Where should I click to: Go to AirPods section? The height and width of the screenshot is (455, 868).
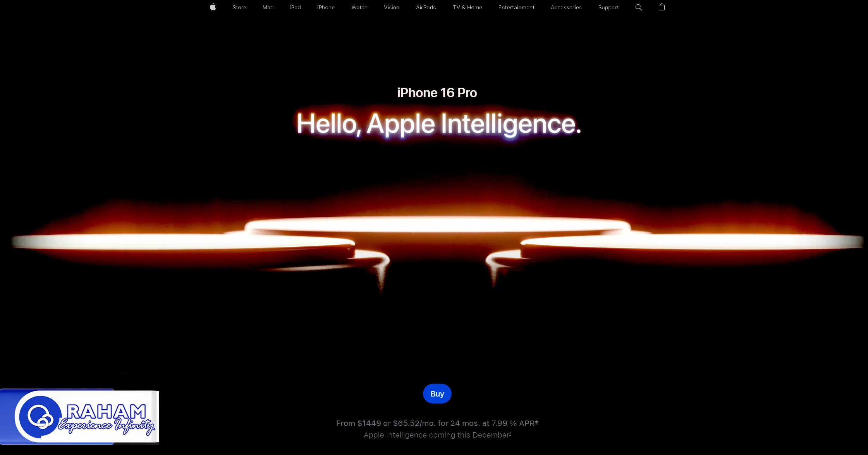coord(426,7)
